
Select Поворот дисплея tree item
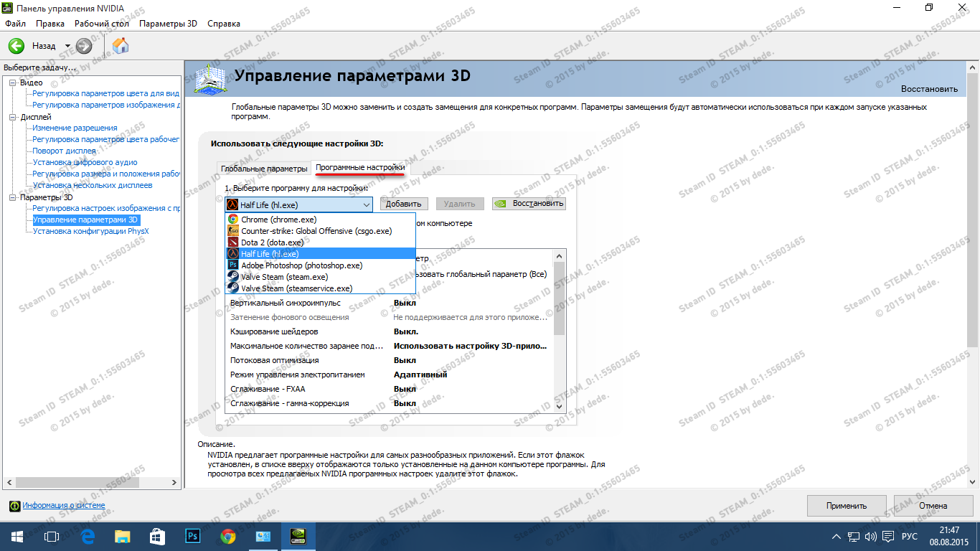pos(64,151)
